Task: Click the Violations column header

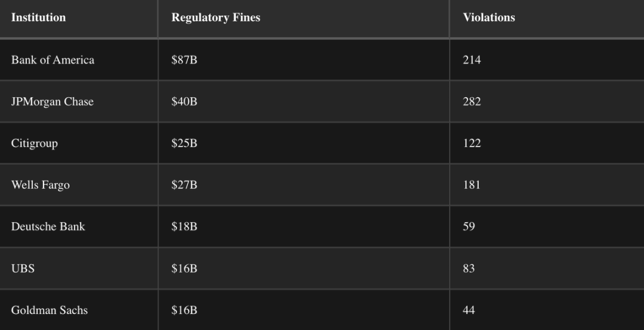Action: (x=489, y=18)
